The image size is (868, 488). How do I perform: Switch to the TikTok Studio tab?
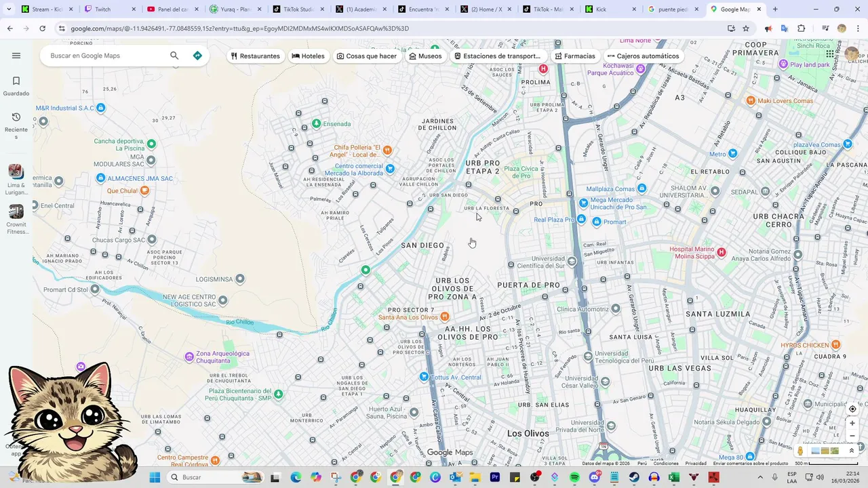coord(298,9)
